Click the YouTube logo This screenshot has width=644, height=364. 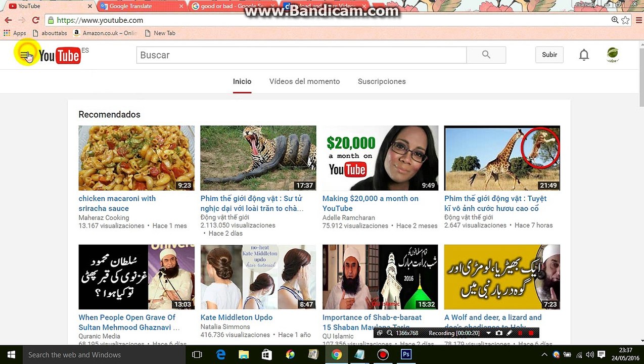(60, 55)
